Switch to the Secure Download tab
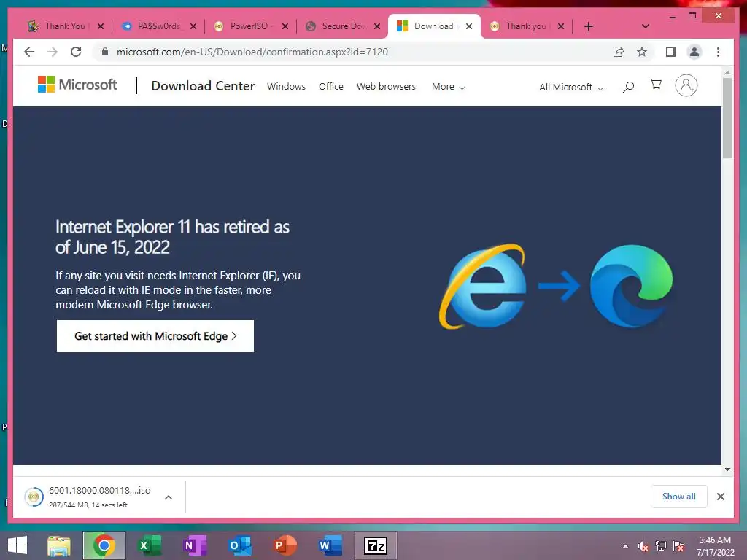 pyautogui.click(x=336, y=26)
